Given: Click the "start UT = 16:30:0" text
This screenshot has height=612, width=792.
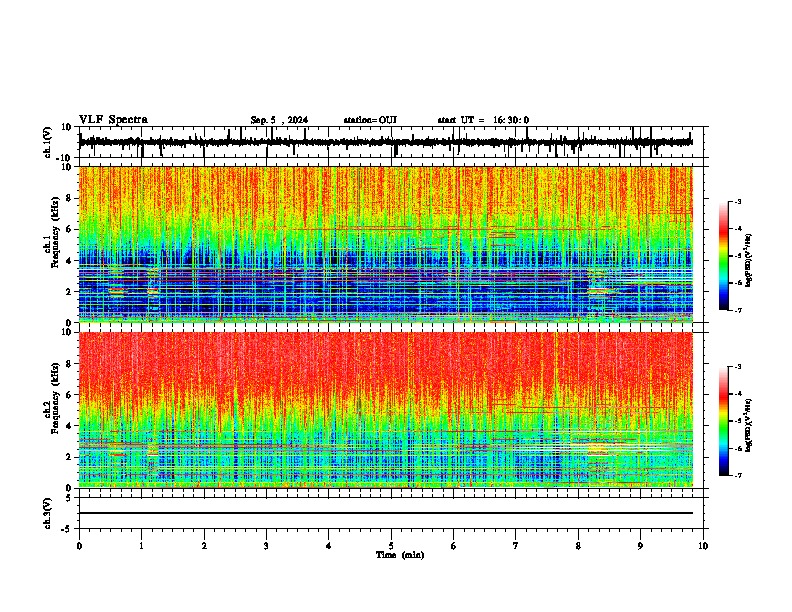Looking at the screenshot, I should click(x=483, y=120).
